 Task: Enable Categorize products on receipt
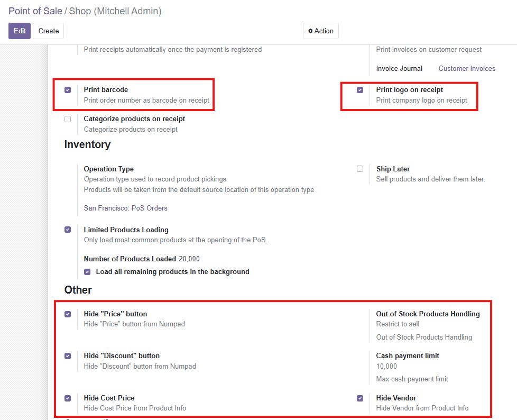click(x=68, y=119)
